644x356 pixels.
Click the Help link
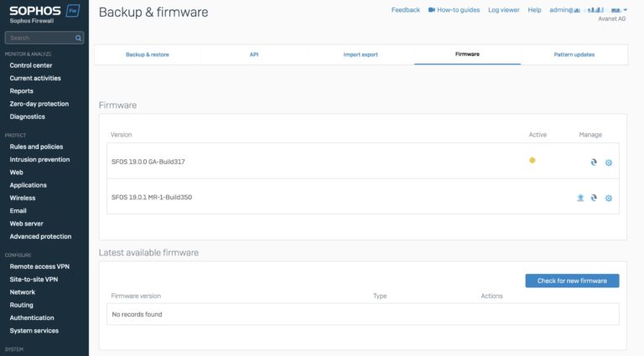click(x=534, y=10)
